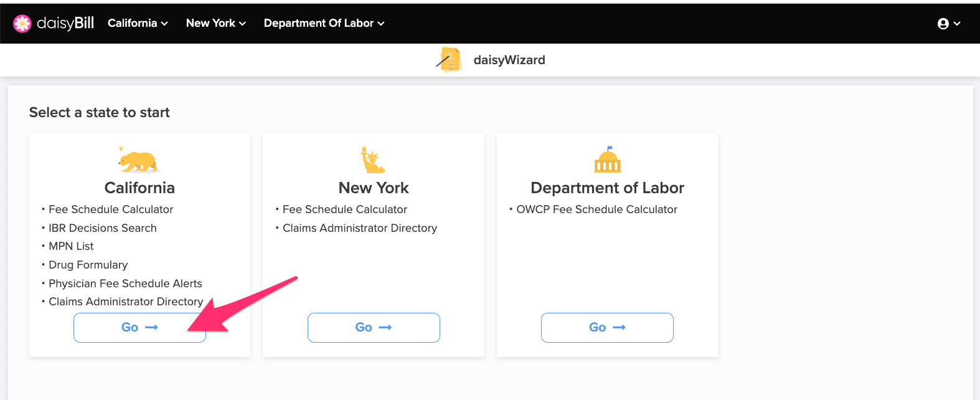
Task: Click the daisyBill flower logo icon
Action: click(x=22, y=24)
